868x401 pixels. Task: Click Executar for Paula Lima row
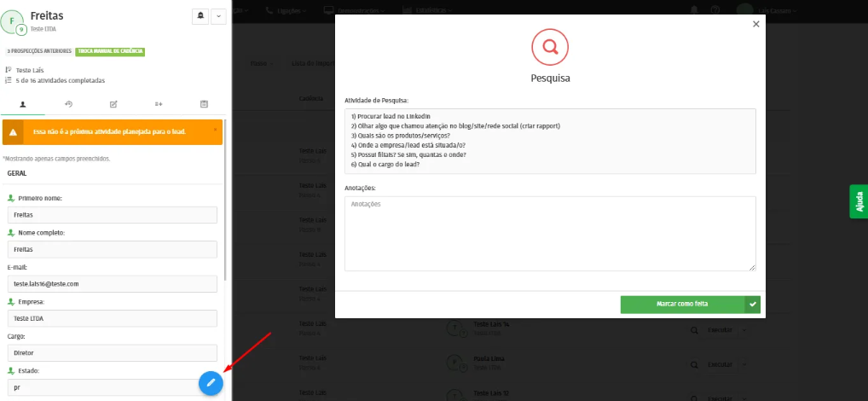pyautogui.click(x=720, y=364)
